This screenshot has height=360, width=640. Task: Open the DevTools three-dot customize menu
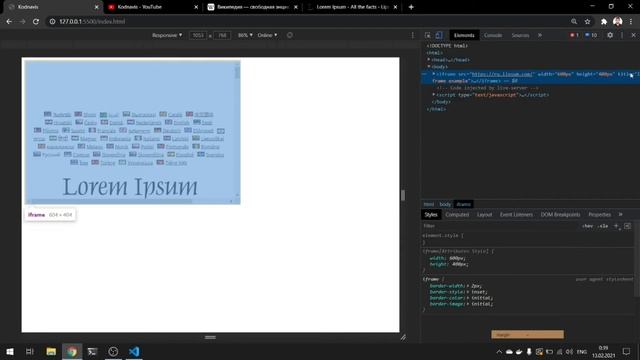tap(622, 35)
